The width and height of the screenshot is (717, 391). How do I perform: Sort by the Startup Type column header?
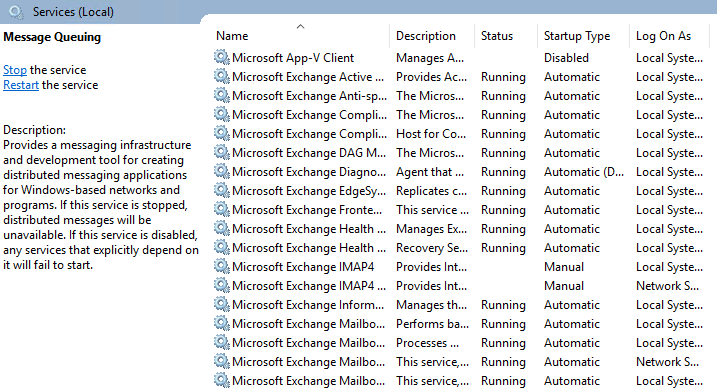pyautogui.click(x=577, y=36)
